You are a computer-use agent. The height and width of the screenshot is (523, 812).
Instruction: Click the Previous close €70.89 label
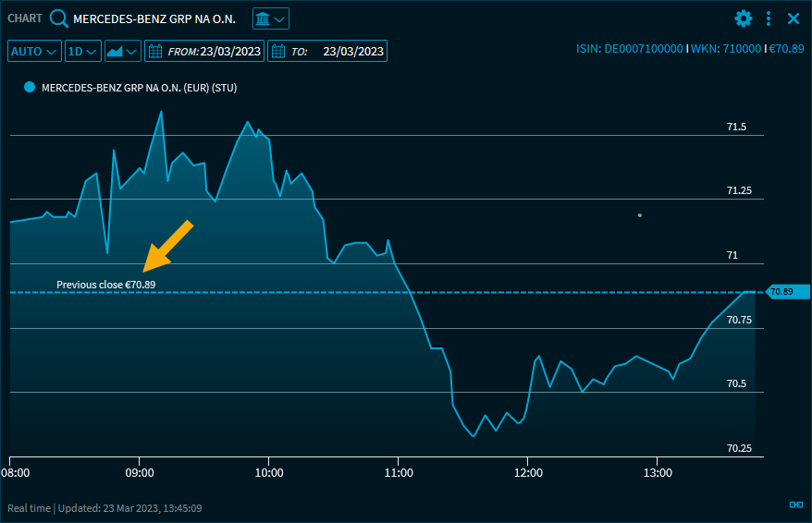[105, 285]
